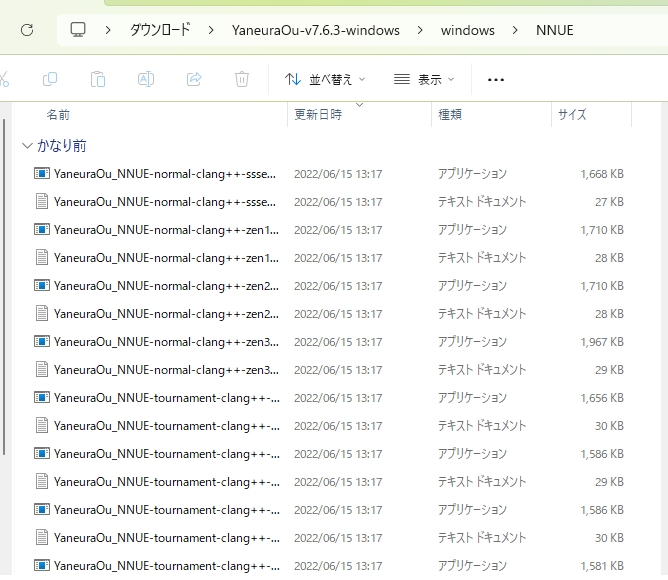The width and height of the screenshot is (668, 580).
Task: Click the app icon of the 1,710 KB zen2 file
Action: coord(42,286)
